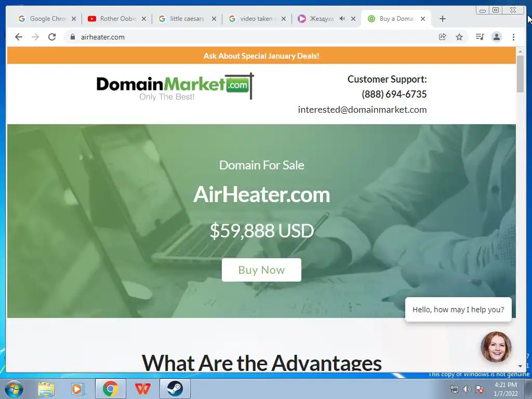The image size is (532, 399).
Task: Click the Chrome taskbar icon
Action: [110, 389]
